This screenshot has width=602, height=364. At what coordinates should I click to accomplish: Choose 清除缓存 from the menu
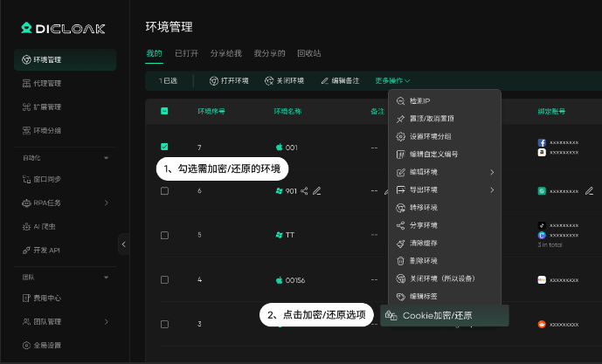coord(423,244)
